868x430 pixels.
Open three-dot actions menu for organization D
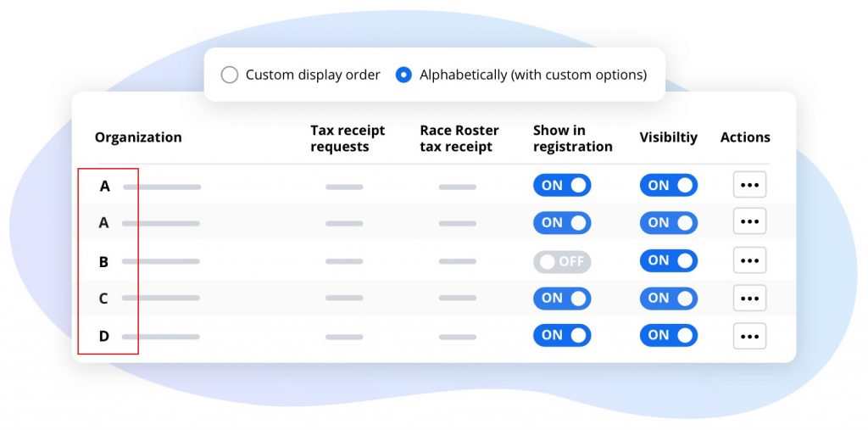(x=749, y=336)
